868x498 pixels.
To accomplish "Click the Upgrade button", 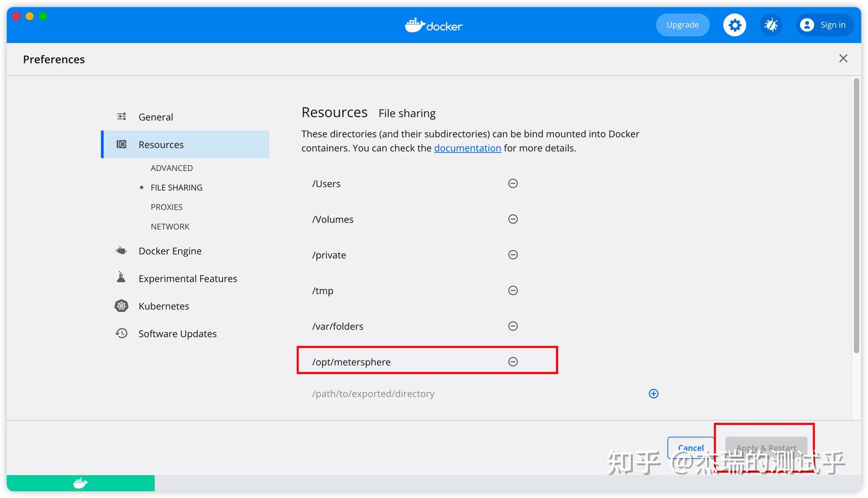I will click(682, 25).
